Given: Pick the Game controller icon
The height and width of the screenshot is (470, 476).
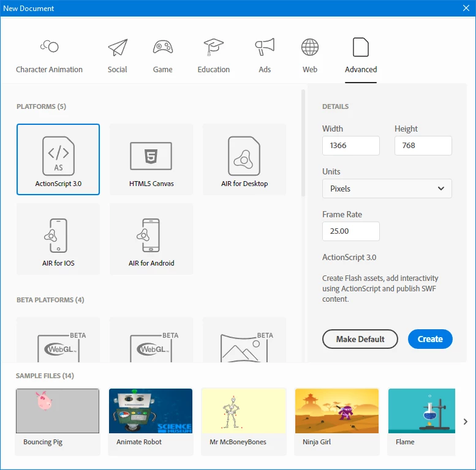Looking at the screenshot, I should [163, 47].
